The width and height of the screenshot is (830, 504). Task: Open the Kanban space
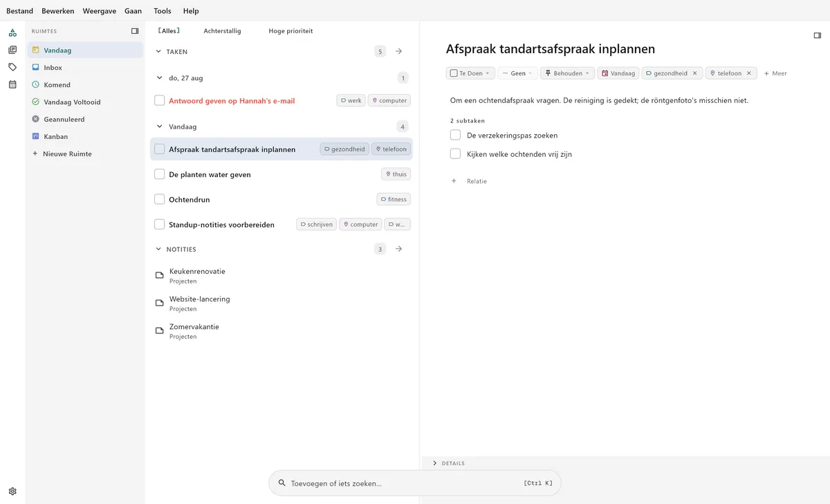(x=85, y=137)
